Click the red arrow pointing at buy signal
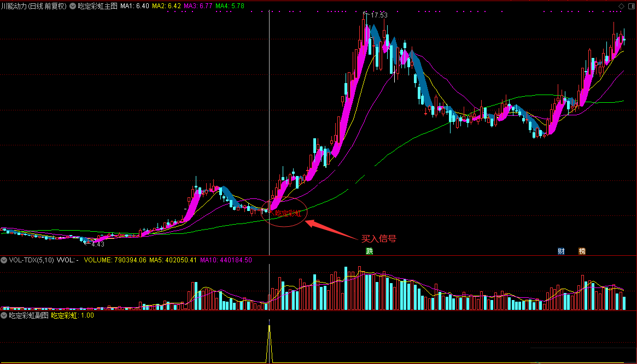 click(x=330, y=230)
